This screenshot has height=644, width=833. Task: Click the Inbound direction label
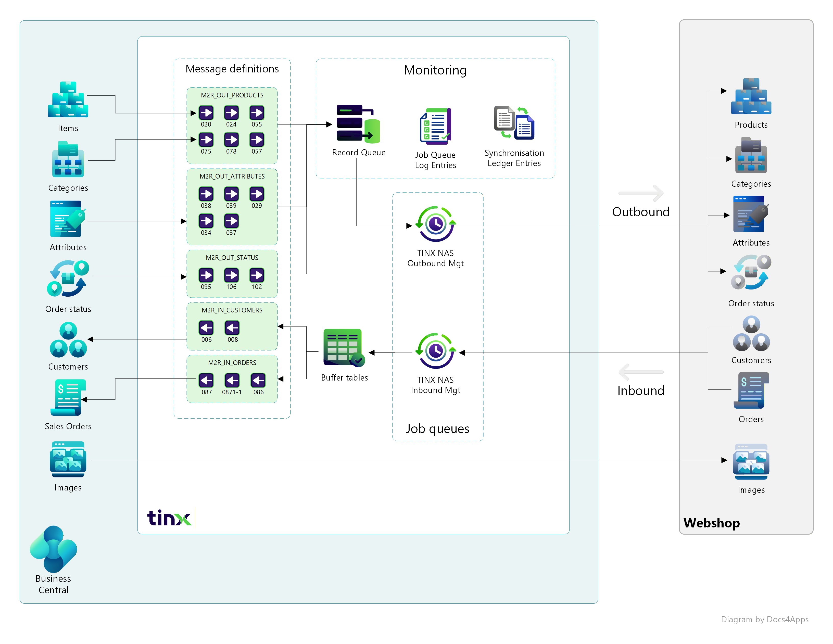641,391
